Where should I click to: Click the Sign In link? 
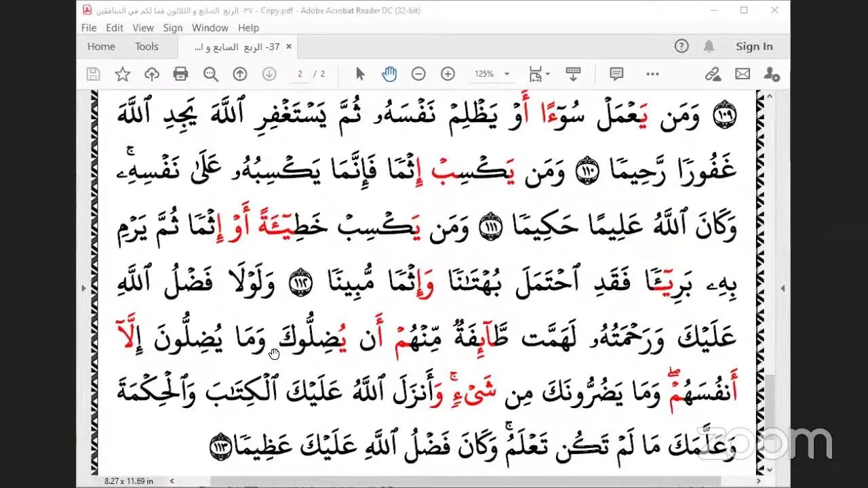click(x=754, y=46)
